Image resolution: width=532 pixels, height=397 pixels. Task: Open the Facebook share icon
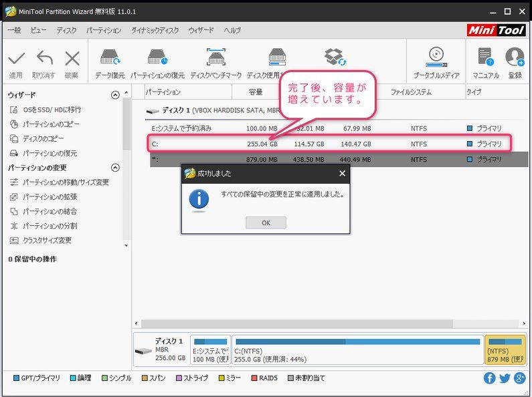(489, 378)
